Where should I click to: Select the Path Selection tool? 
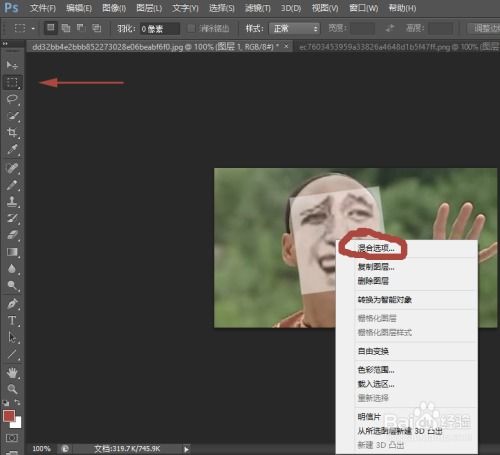point(12,337)
